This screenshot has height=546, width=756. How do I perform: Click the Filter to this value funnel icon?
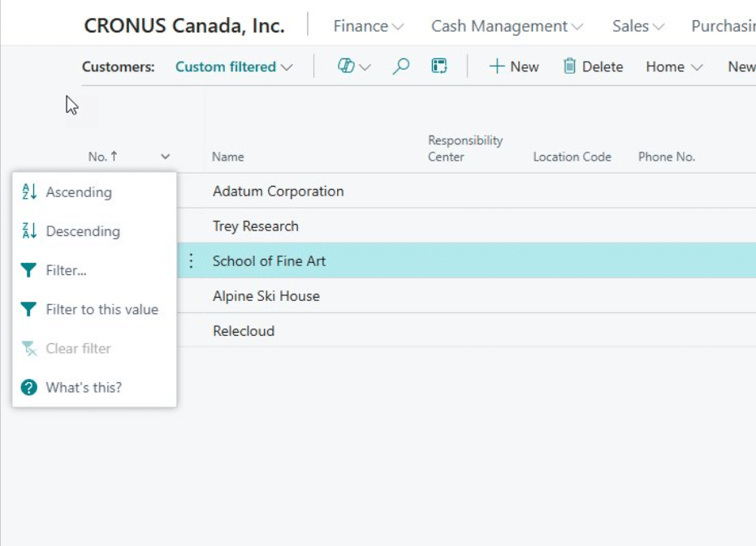29,310
